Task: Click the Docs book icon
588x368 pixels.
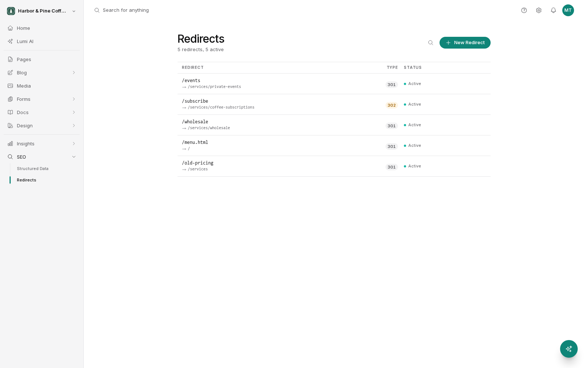Action: pyautogui.click(x=10, y=112)
